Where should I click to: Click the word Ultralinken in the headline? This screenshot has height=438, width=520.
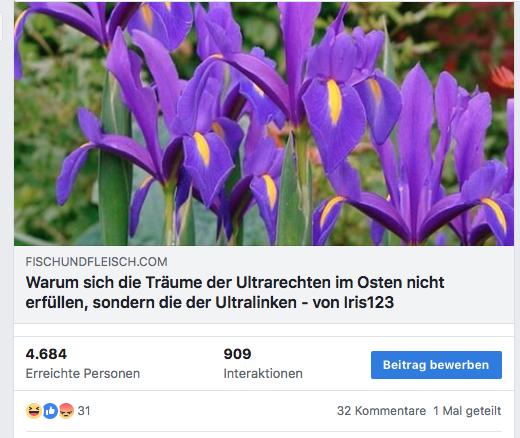click(x=256, y=303)
